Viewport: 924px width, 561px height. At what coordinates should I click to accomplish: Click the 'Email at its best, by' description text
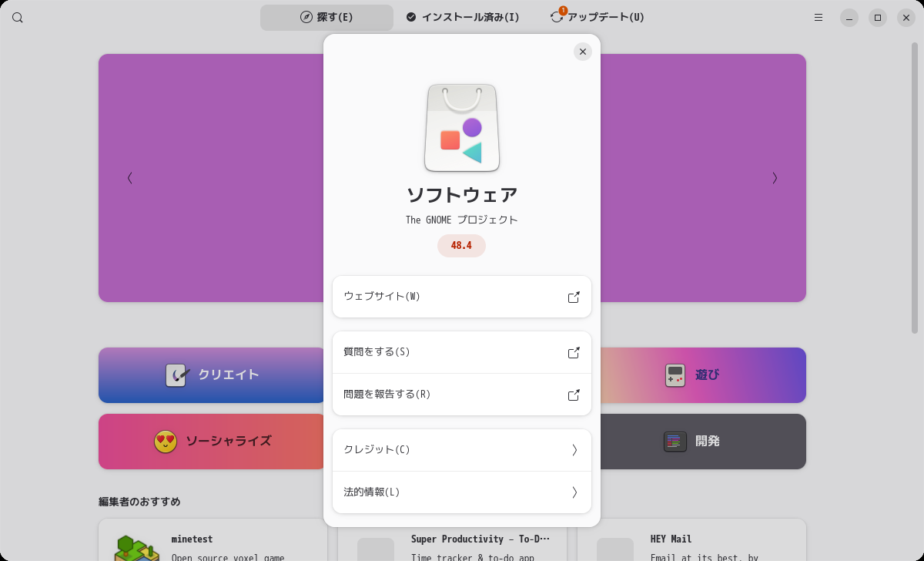[x=705, y=558]
